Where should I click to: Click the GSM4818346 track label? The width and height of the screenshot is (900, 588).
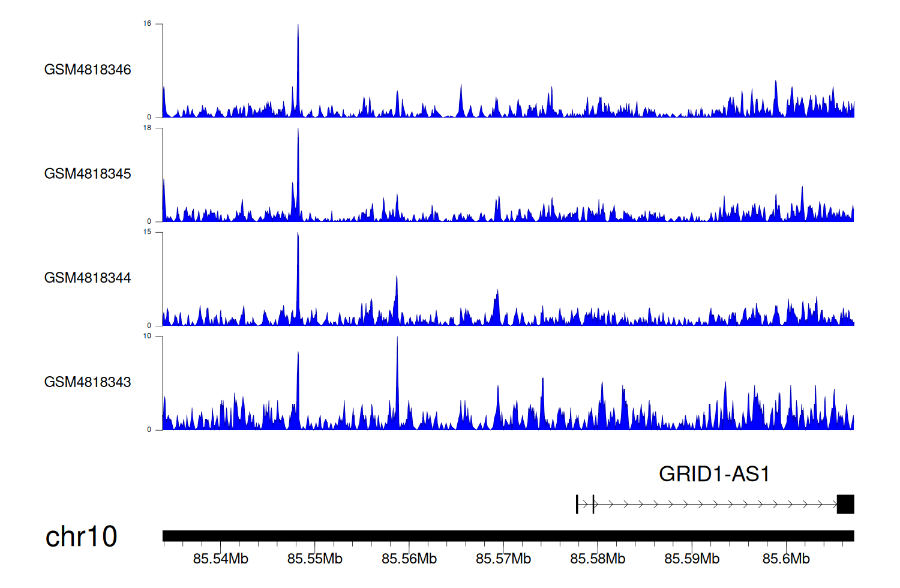[x=88, y=70]
